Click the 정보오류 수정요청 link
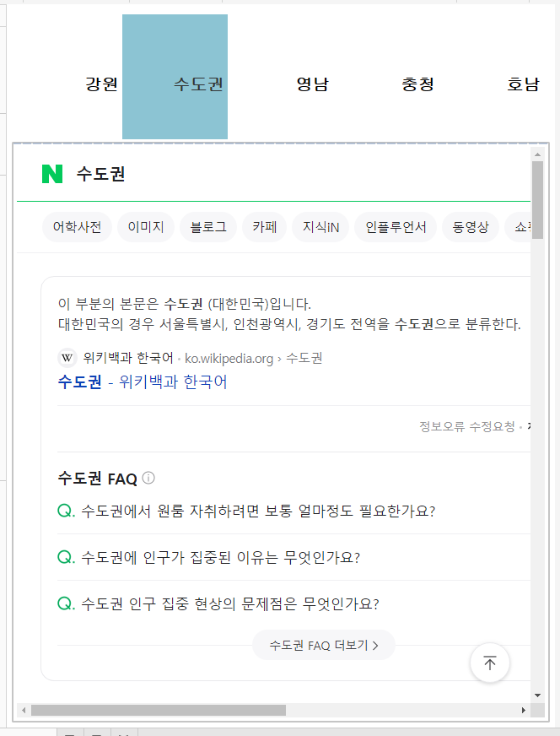Image resolution: width=560 pixels, height=736 pixels. coord(466,426)
